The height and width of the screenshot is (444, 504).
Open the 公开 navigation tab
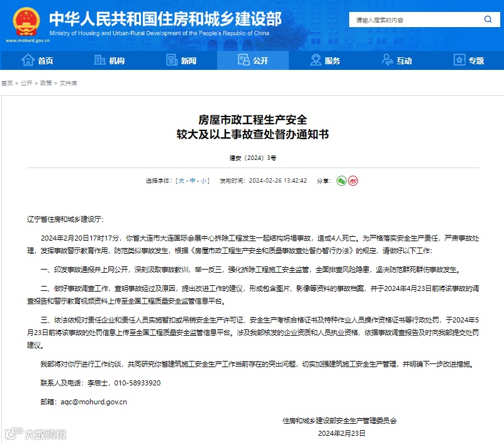pos(253,60)
